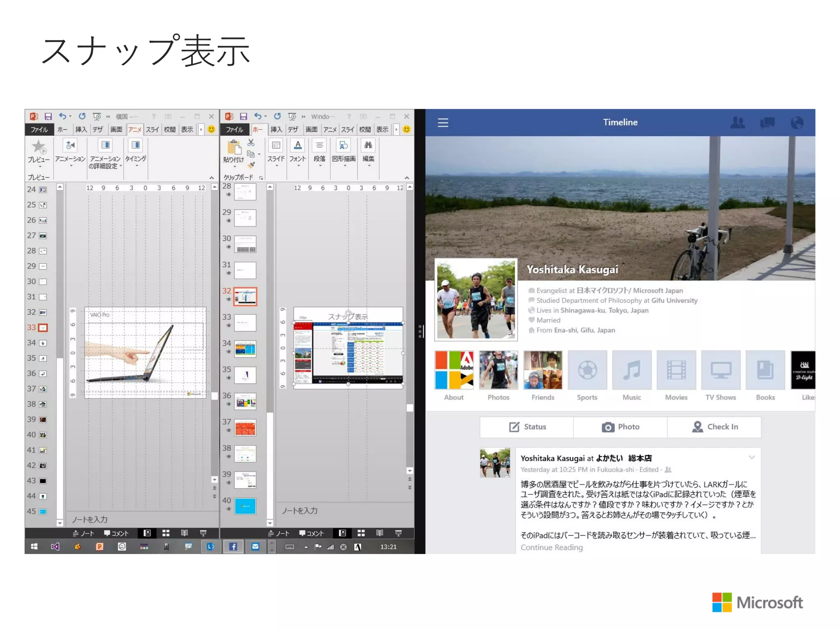Open Visual Studio from the taskbar
Viewport: 840px width, 630px height.
[x=55, y=546]
